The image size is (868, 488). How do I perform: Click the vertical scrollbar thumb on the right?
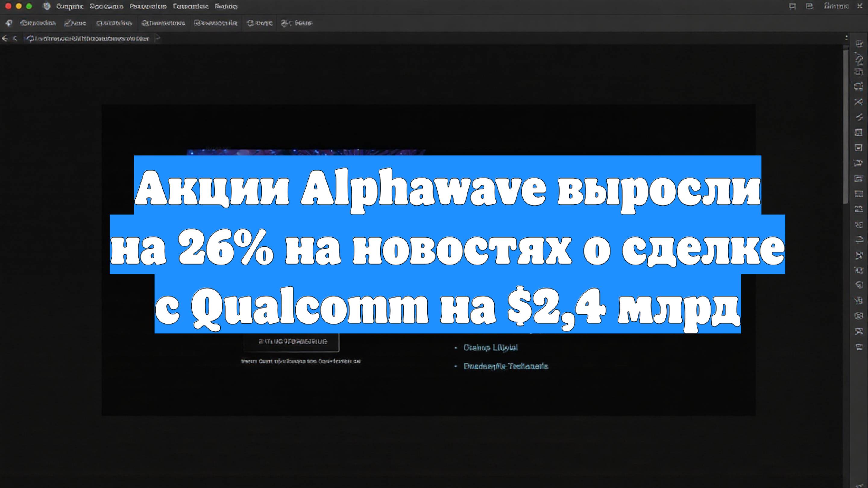coord(845,126)
